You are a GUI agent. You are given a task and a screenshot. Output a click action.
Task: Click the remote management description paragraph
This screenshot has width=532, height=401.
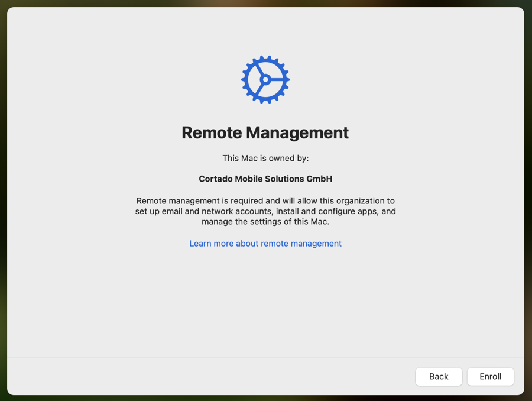pyautogui.click(x=265, y=211)
